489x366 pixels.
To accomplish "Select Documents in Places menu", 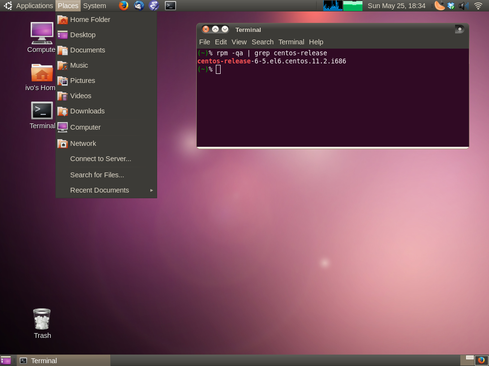I will tap(106, 50).
